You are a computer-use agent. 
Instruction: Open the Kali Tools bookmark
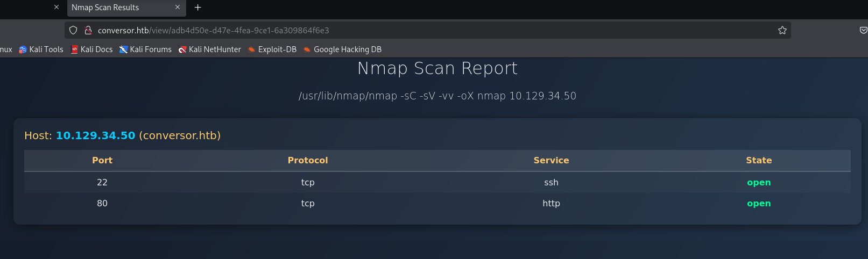pyautogui.click(x=41, y=49)
